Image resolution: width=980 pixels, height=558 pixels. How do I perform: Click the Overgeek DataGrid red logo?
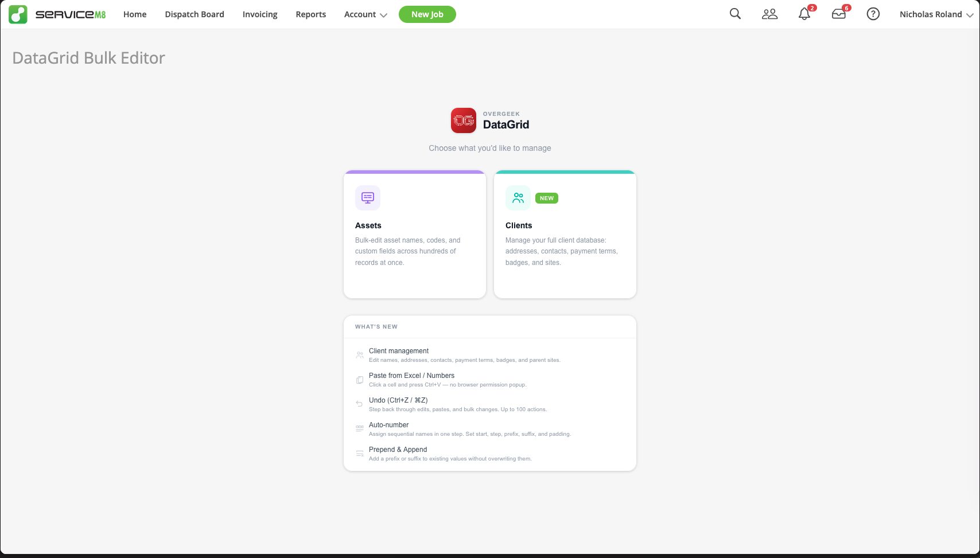pyautogui.click(x=464, y=120)
